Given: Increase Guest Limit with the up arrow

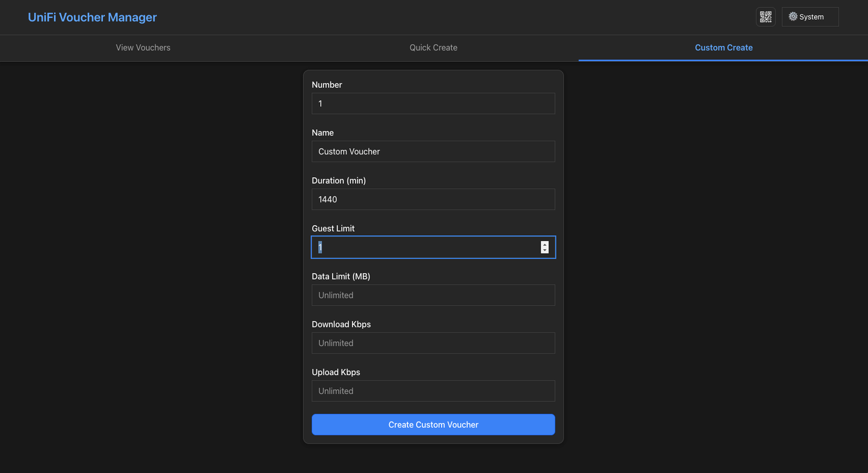Looking at the screenshot, I should click(x=545, y=244).
